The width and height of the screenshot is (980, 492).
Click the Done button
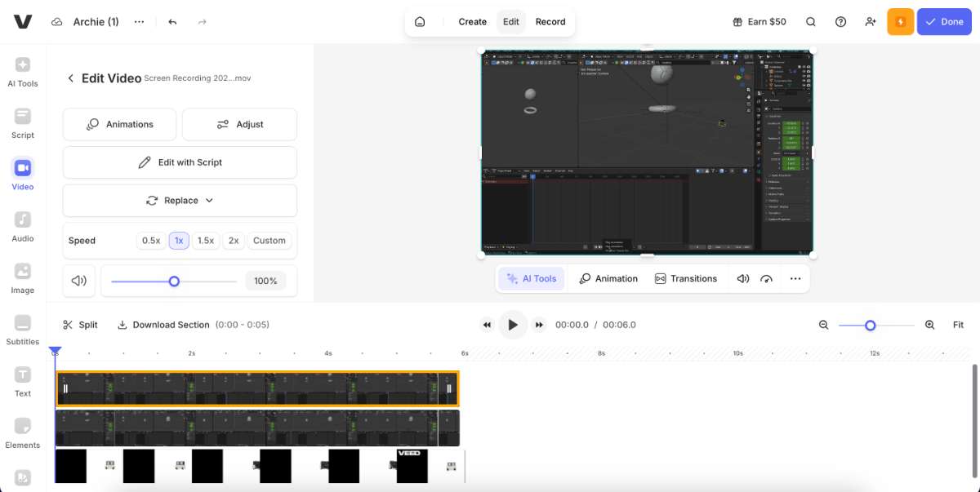944,22
